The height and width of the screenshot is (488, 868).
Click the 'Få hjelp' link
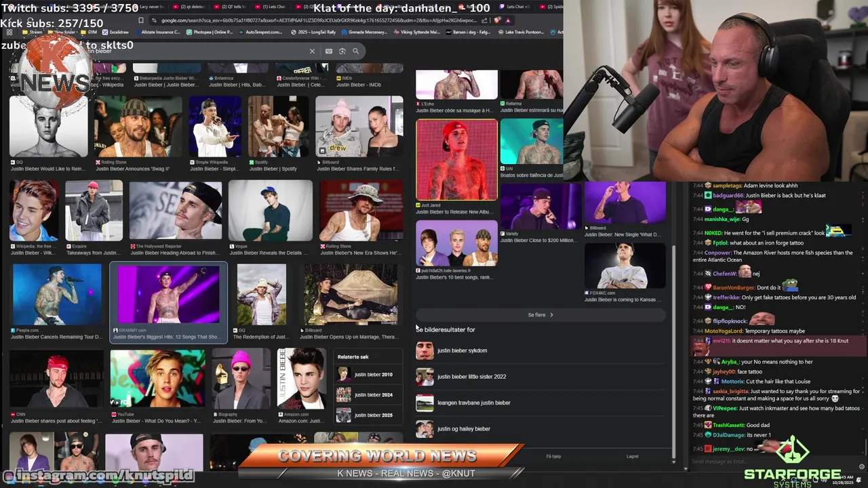[553, 456]
